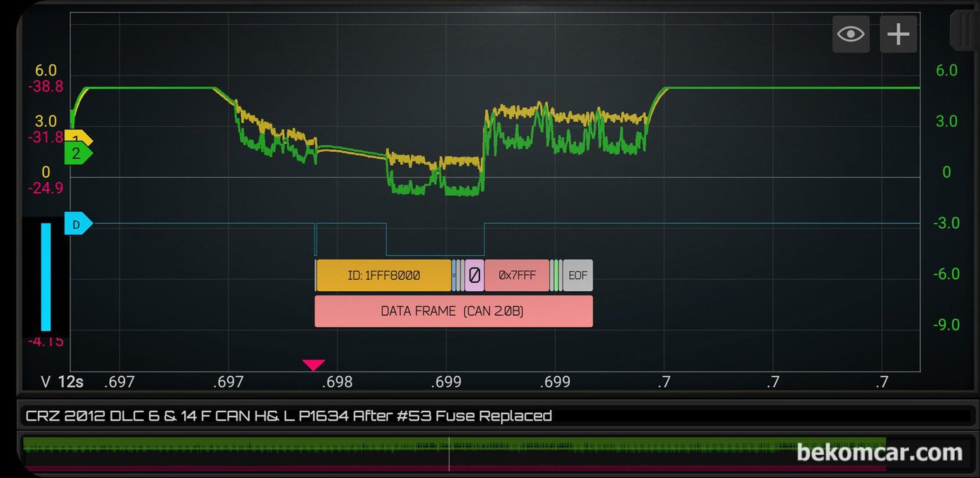Select the cyan digital channel D marker
The height and width of the screenshot is (478, 980).
coord(78,224)
